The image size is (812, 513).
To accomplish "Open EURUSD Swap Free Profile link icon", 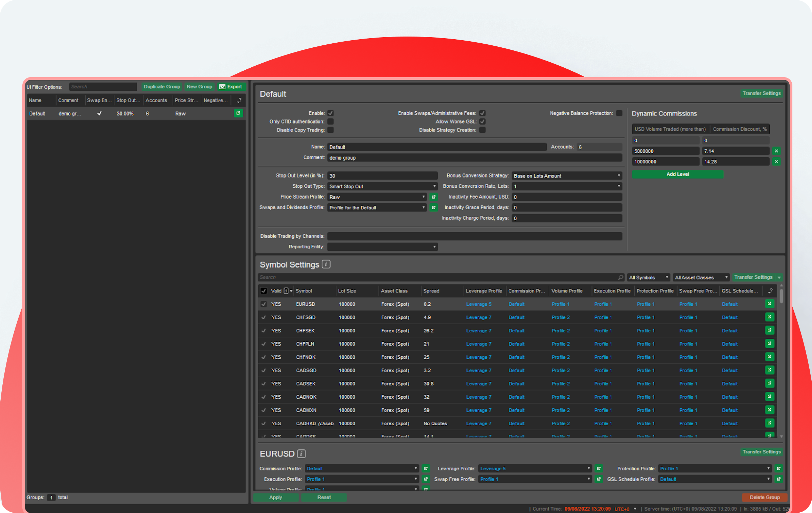I will pyautogui.click(x=599, y=479).
